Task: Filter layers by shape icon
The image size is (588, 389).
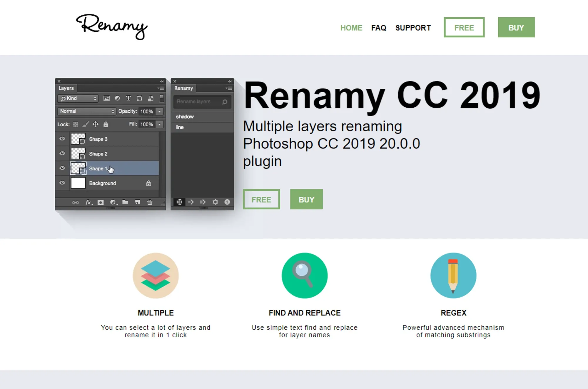Action: (x=140, y=98)
